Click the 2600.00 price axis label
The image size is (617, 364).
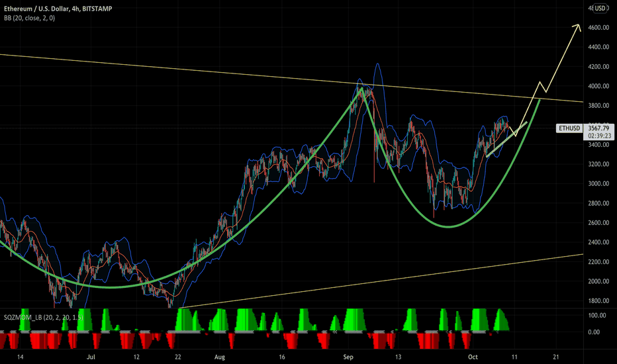click(598, 223)
